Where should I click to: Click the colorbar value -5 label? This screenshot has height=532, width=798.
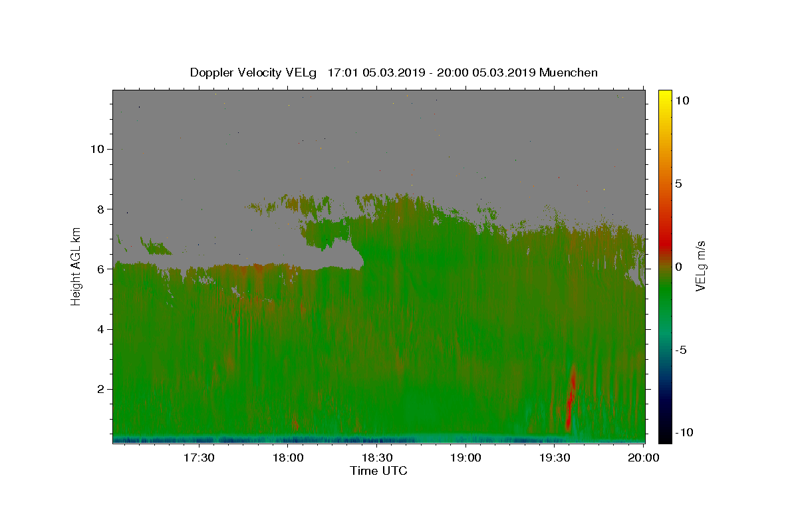680,350
